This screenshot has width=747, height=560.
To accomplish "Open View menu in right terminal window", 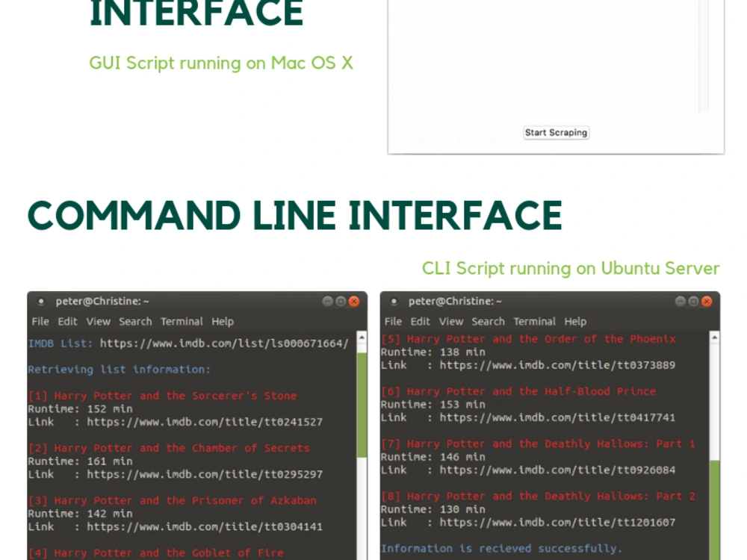I will (x=451, y=321).
